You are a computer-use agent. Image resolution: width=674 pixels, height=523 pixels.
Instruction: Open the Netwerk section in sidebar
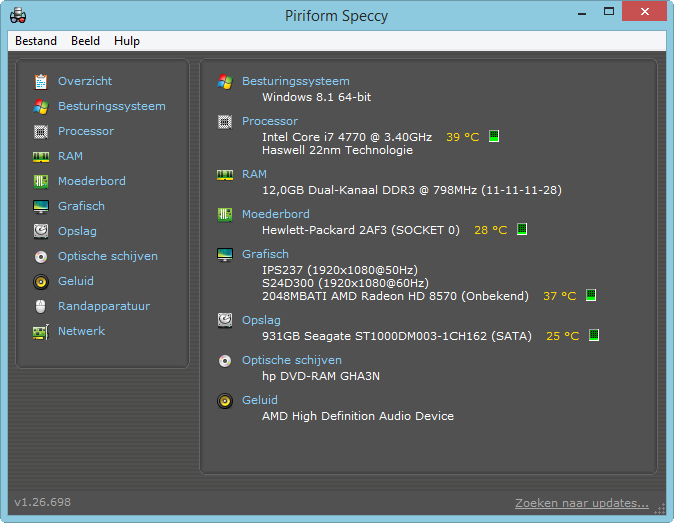(x=81, y=331)
